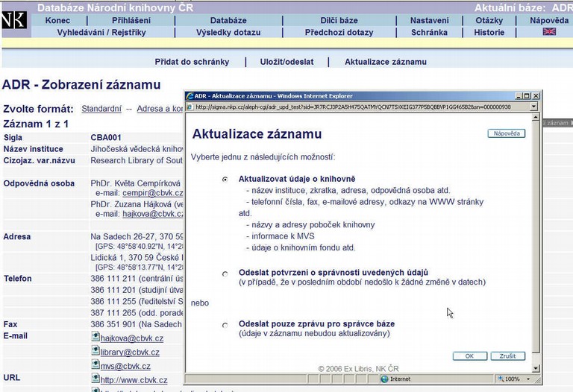Click the popup scrollbar down arrow
Viewport: 573px width, 392px height.
click(536, 369)
